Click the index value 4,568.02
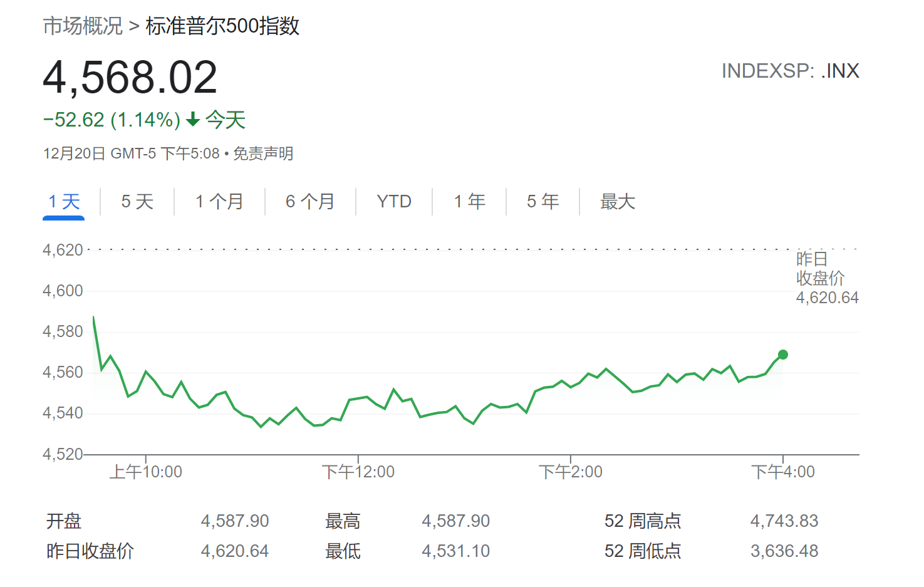 point(130,78)
